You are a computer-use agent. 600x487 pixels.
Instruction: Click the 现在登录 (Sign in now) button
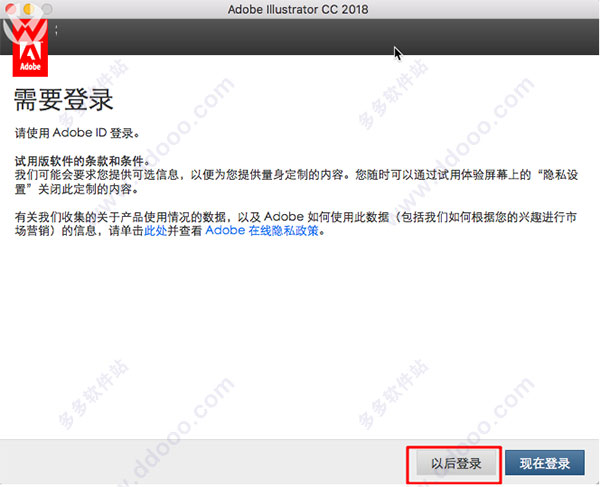coord(545,463)
